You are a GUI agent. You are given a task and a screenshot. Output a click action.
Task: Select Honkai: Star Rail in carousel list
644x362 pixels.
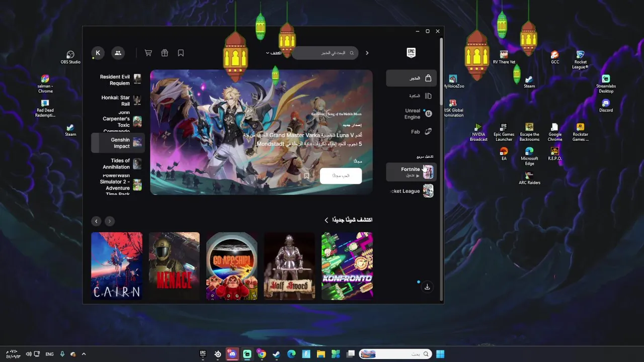pos(118,101)
